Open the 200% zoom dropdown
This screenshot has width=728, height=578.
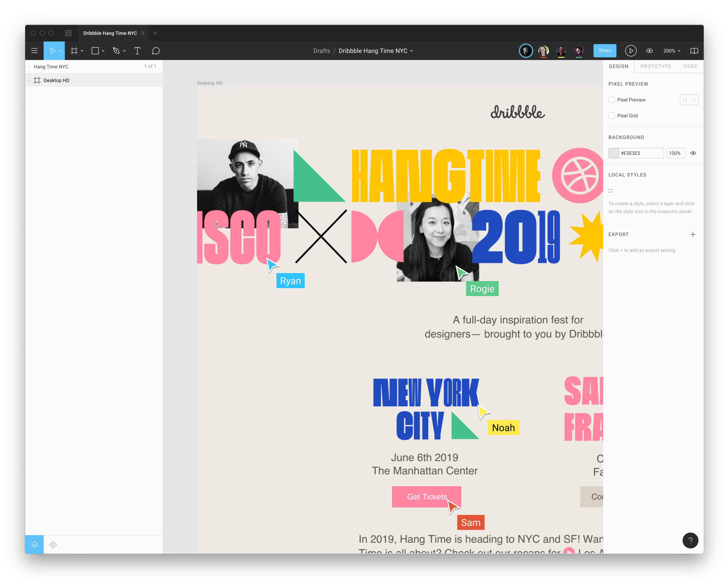tap(671, 51)
